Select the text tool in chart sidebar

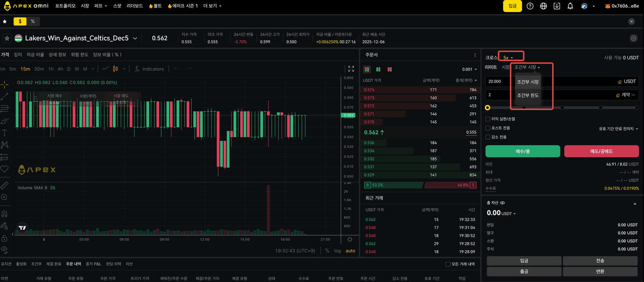[x=5, y=133]
